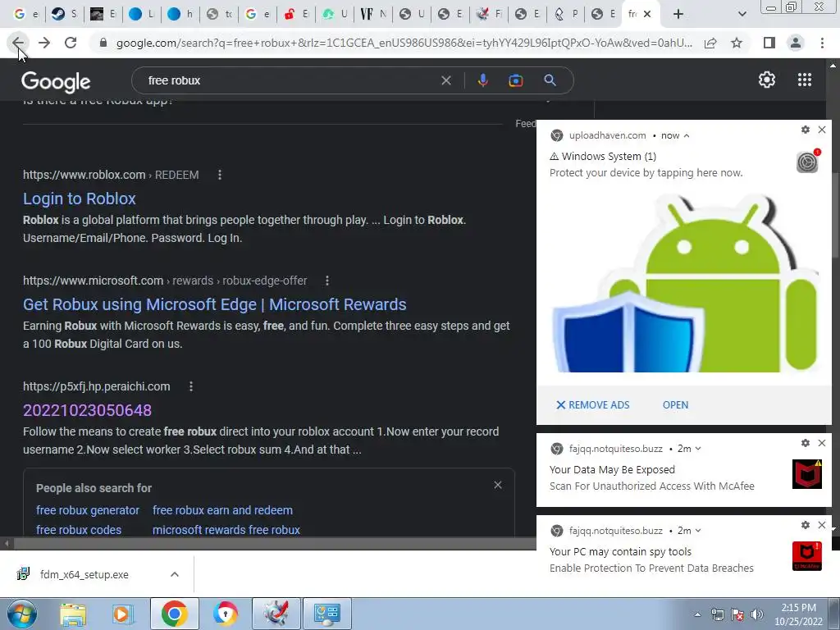This screenshot has width=840, height=630.
Task: Click the browser address bar URL
Action: (x=404, y=43)
